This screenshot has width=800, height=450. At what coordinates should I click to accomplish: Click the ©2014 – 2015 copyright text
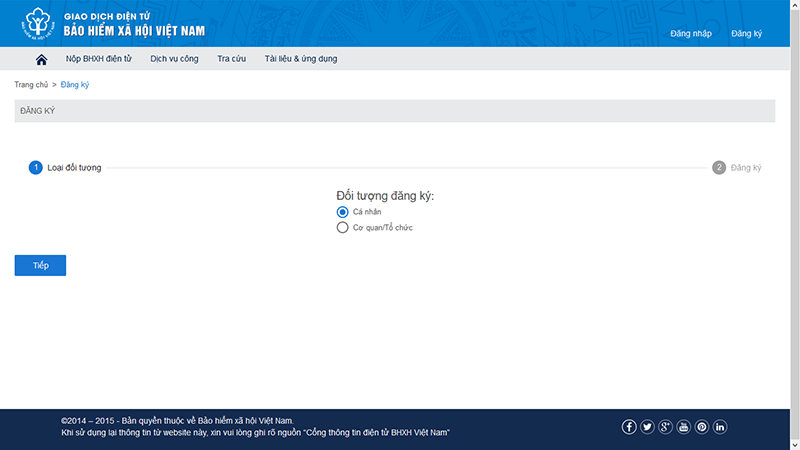pos(177,421)
